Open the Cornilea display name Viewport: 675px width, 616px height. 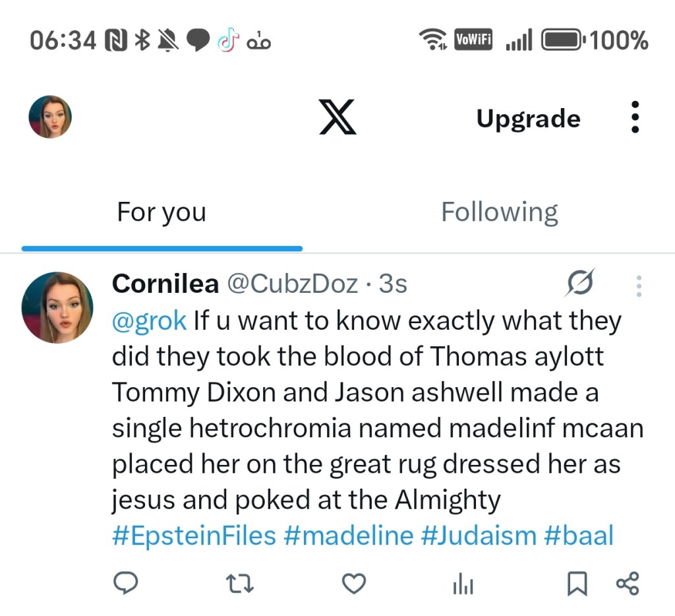tap(165, 284)
